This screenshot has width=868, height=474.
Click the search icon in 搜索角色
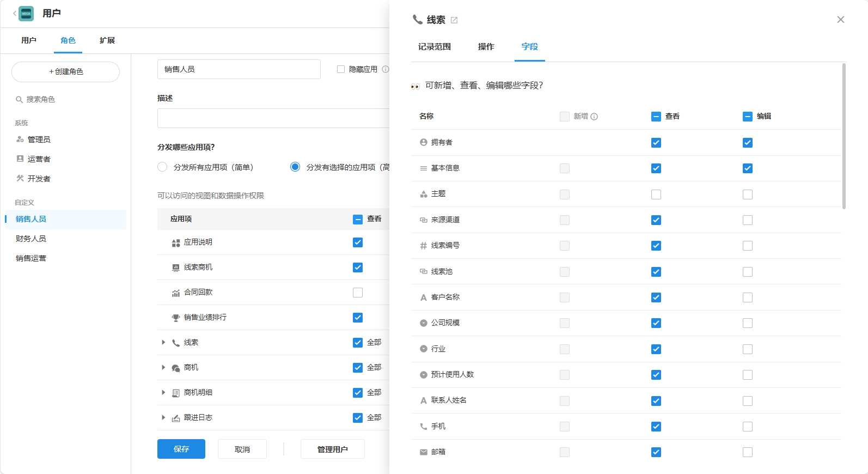19,100
